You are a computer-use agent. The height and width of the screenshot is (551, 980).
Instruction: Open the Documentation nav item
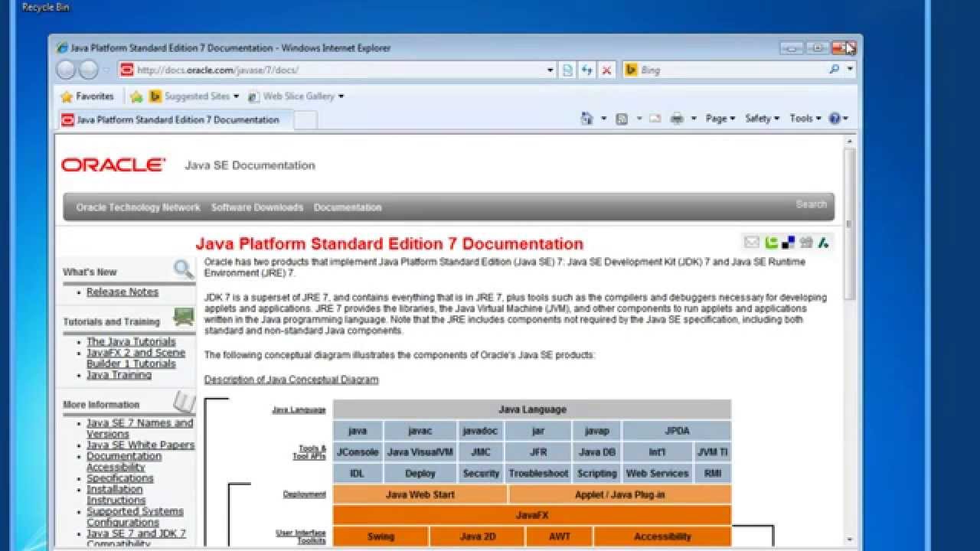coord(348,207)
